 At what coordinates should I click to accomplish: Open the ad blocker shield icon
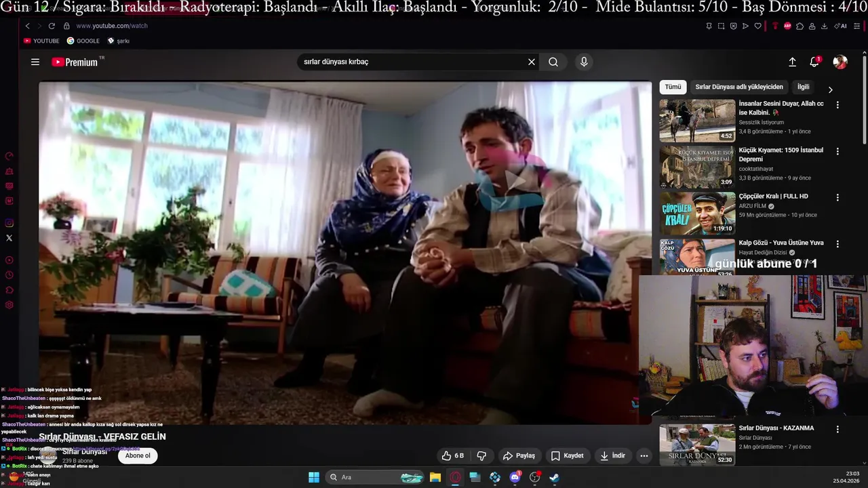[x=733, y=26]
